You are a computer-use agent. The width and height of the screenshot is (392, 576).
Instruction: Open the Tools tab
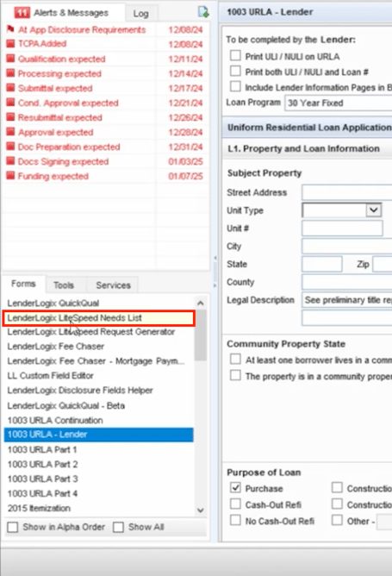pos(64,285)
